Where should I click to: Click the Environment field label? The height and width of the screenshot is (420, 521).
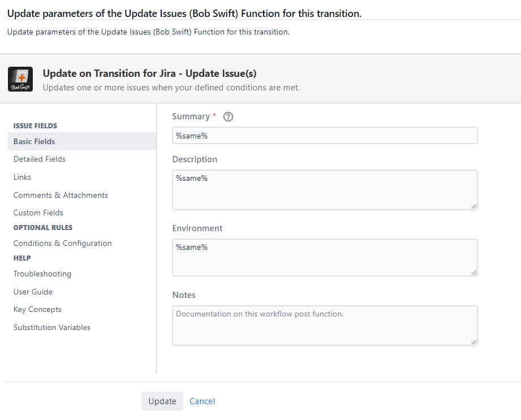click(x=197, y=228)
